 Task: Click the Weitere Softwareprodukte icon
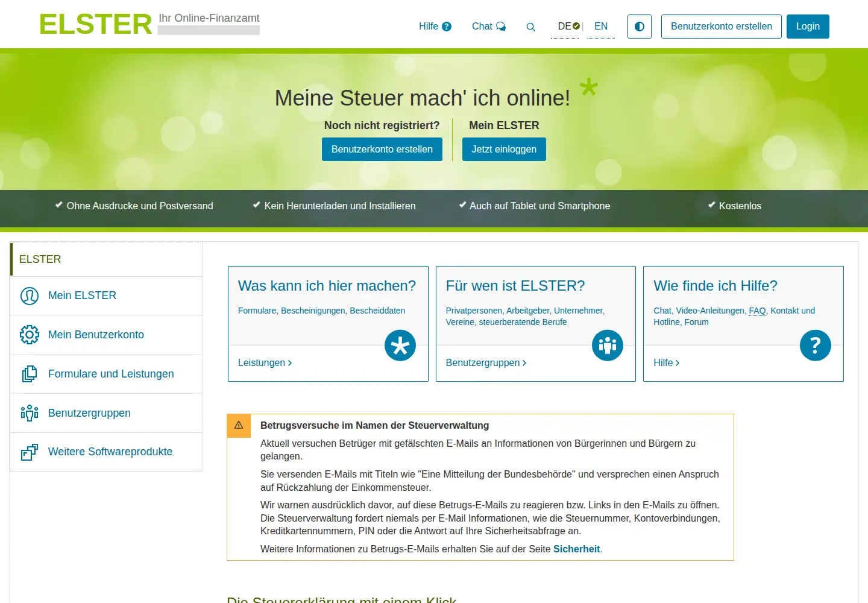tap(30, 452)
